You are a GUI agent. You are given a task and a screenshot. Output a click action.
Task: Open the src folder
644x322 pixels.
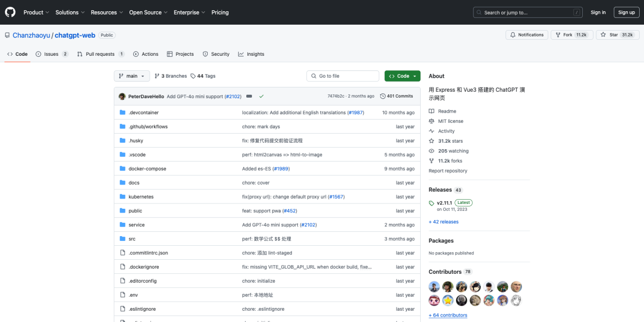(132, 239)
